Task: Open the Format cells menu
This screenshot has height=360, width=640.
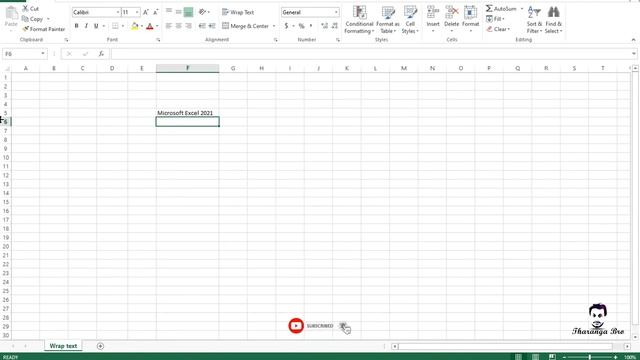Action: pyautogui.click(x=470, y=19)
